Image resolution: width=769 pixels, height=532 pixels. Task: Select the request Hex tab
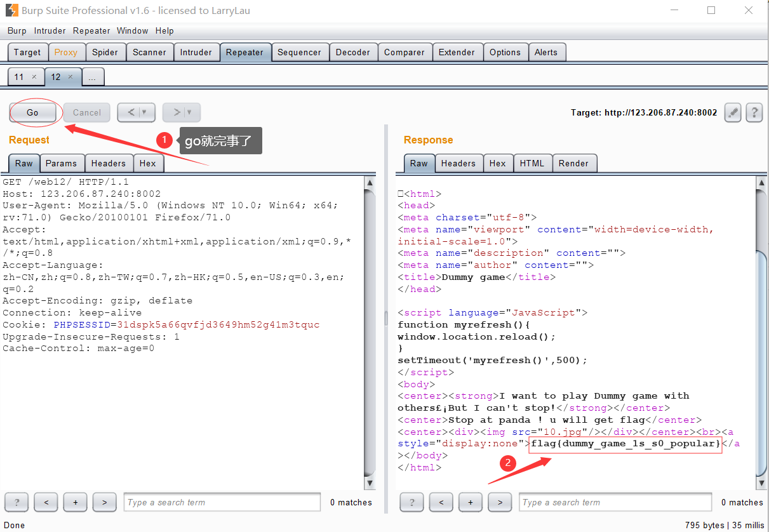pyautogui.click(x=148, y=163)
